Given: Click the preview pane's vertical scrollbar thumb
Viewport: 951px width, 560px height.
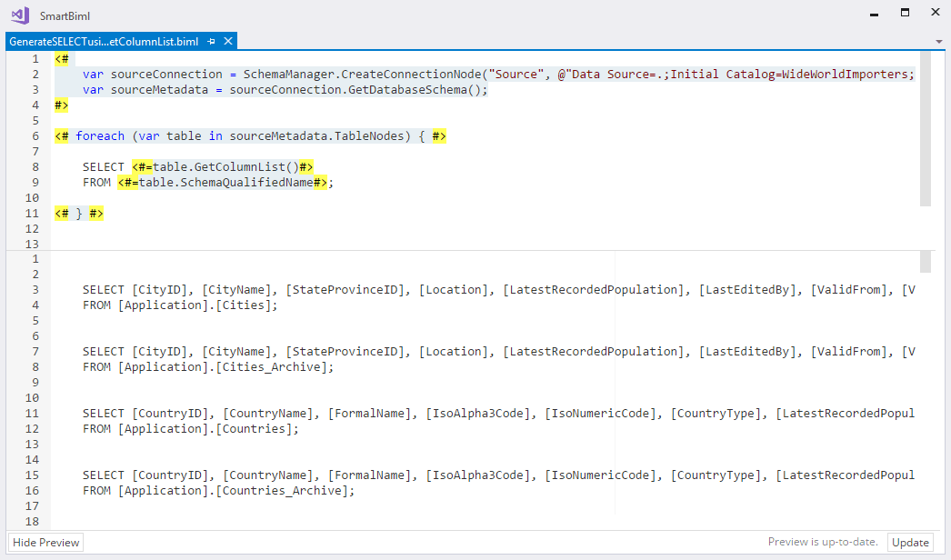Looking at the screenshot, I should coord(926,262).
